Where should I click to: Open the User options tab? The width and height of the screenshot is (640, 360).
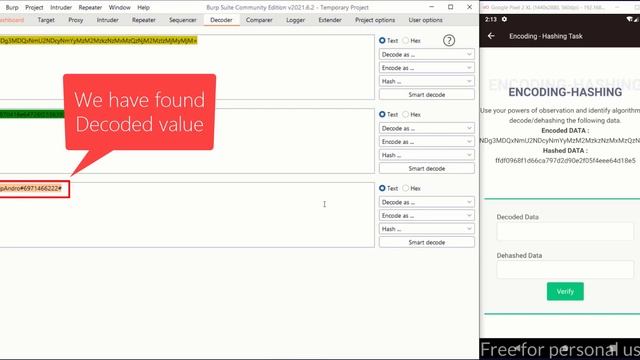425,20
